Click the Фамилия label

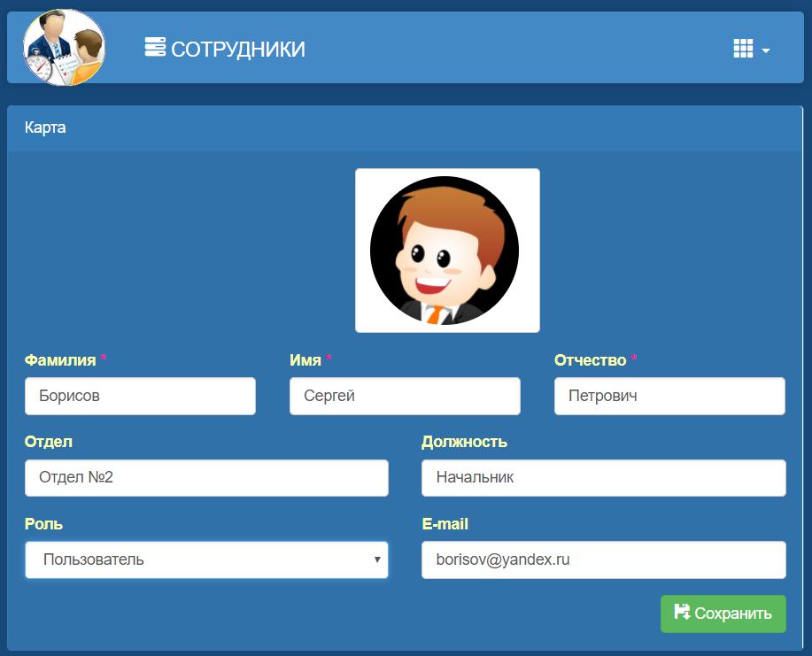click(60, 359)
